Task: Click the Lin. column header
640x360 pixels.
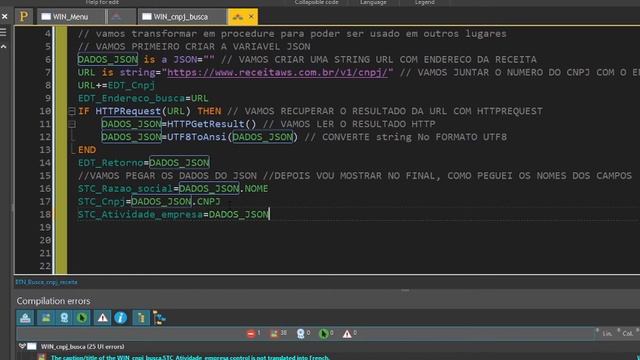Action: pos(607,333)
